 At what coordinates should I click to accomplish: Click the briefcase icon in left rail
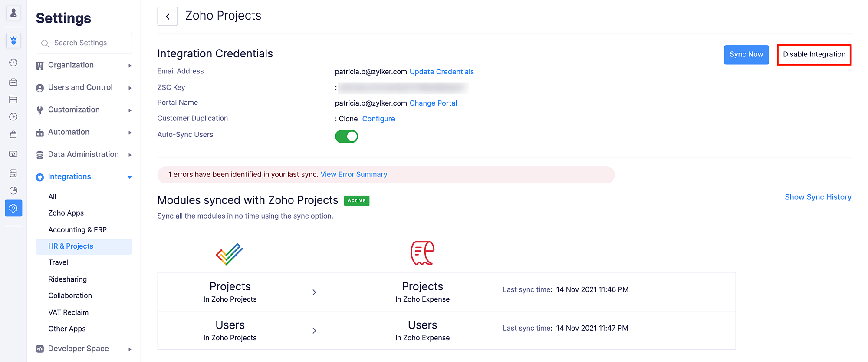tap(13, 82)
